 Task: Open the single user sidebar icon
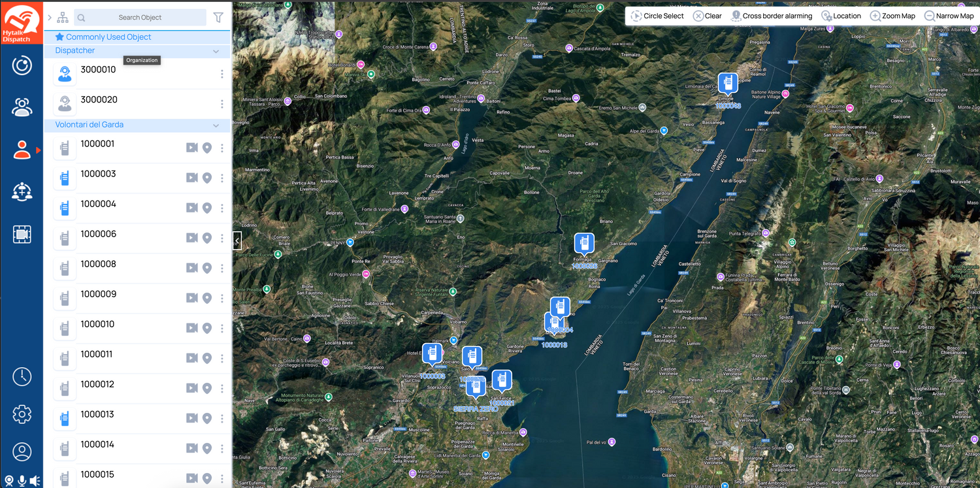pos(22,150)
